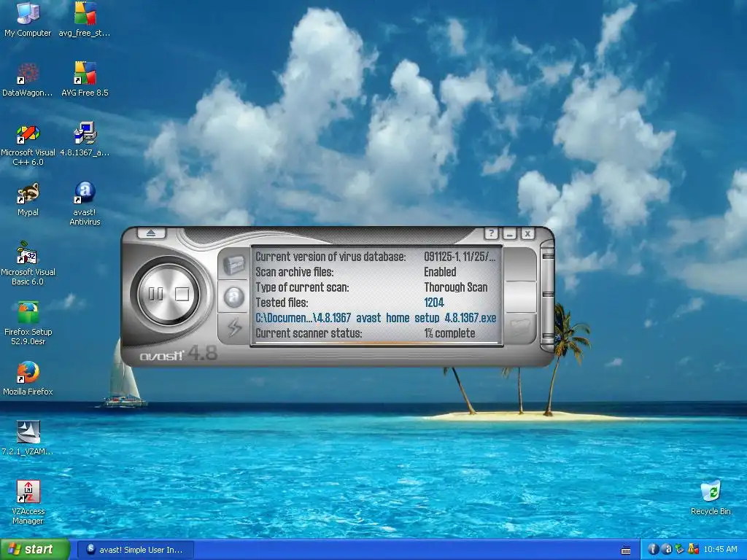This screenshot has width=747, height=560.
Task: Select the My Computer desktop icon
Action: 28,19
